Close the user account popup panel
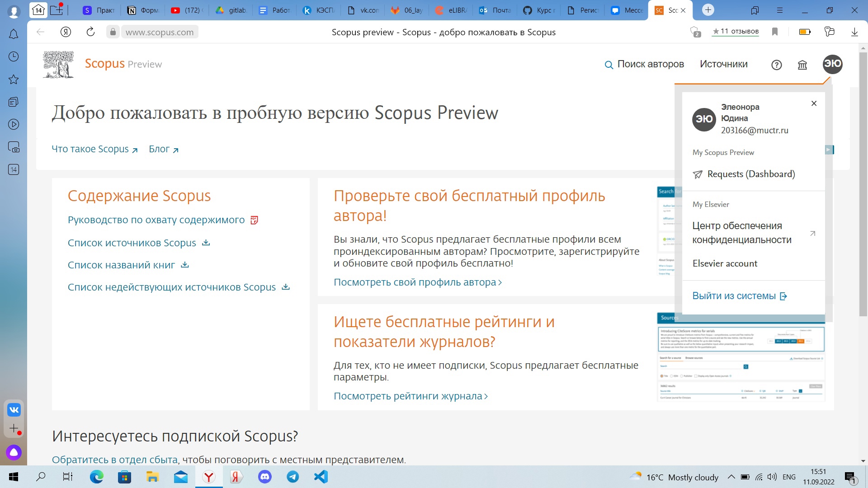This screenshot has width=868, height=488. (814, 103)
